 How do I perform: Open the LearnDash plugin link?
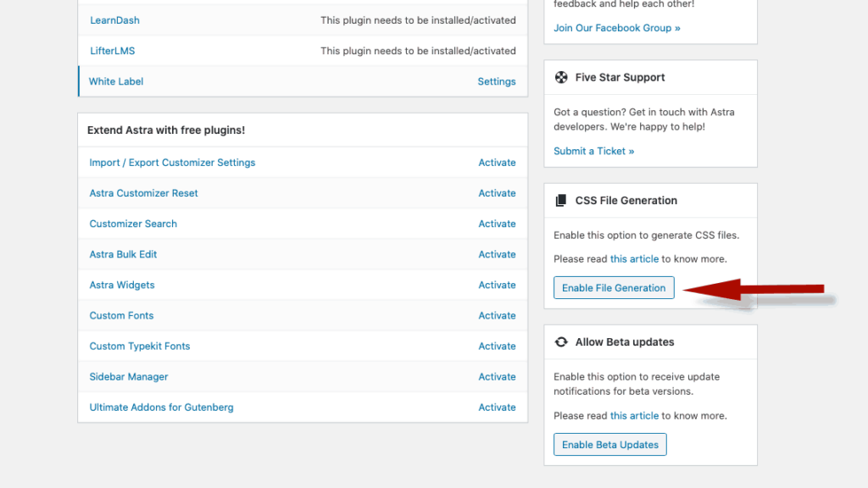click(114, 19)
